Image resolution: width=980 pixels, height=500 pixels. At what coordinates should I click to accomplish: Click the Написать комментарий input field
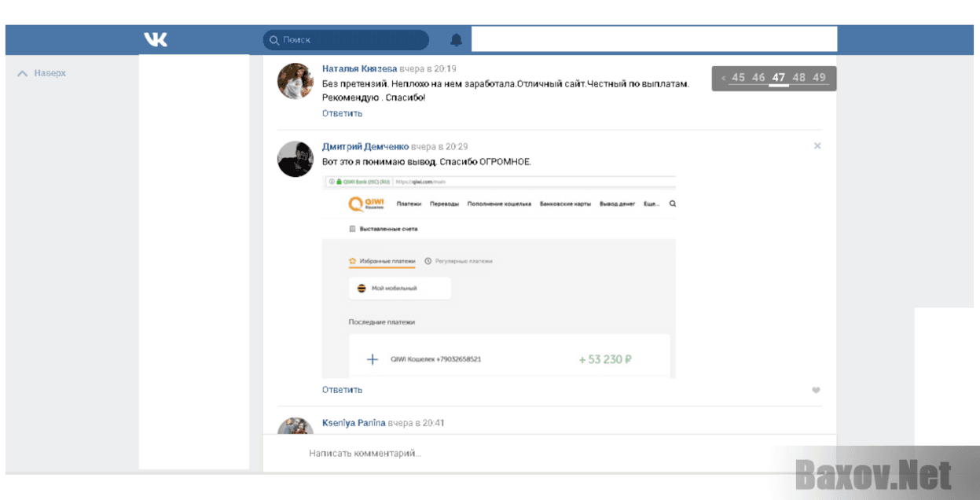tap(364, 453)
